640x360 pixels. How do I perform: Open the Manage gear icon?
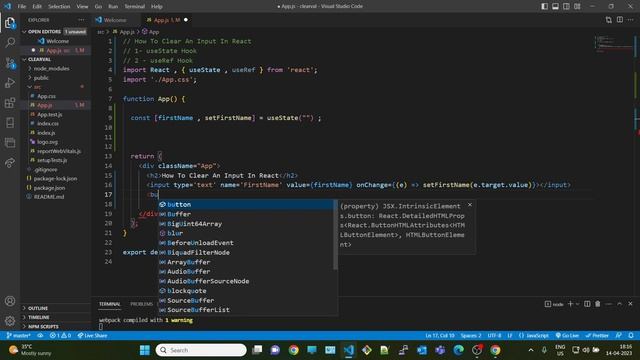coord(10,321)
